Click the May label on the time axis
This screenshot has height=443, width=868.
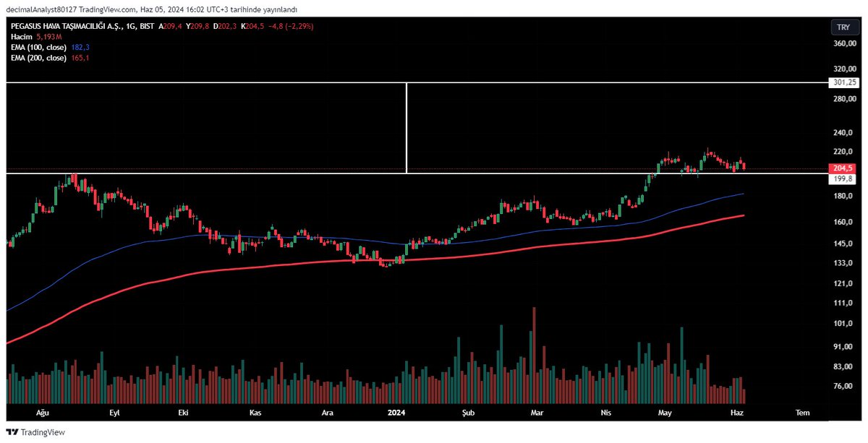coord(665,413)
